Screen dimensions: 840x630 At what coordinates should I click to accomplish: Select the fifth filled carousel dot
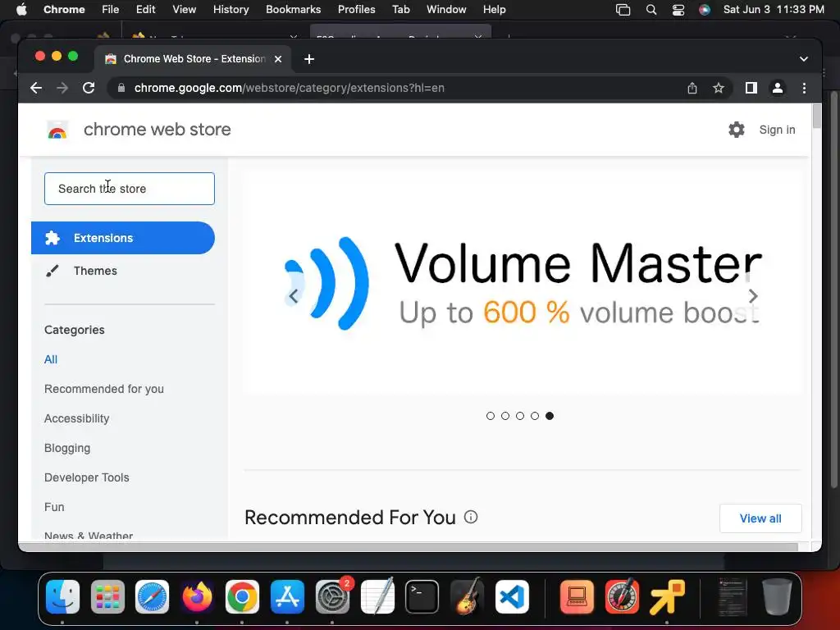pyautogui.click(x=550, y=416)
